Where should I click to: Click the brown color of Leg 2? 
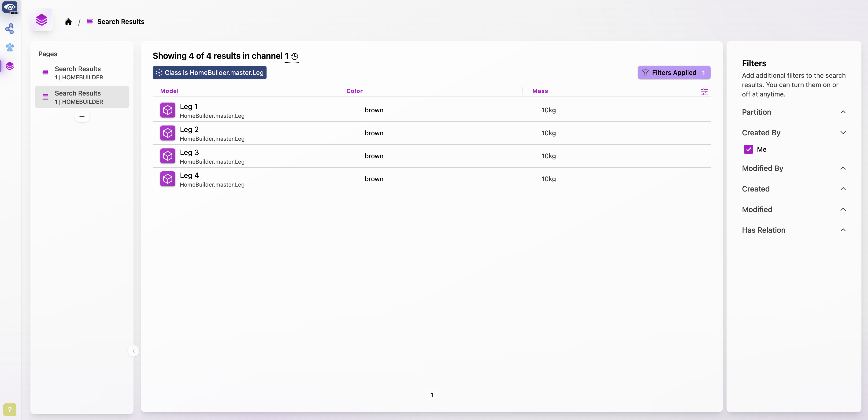coord(374,133)
